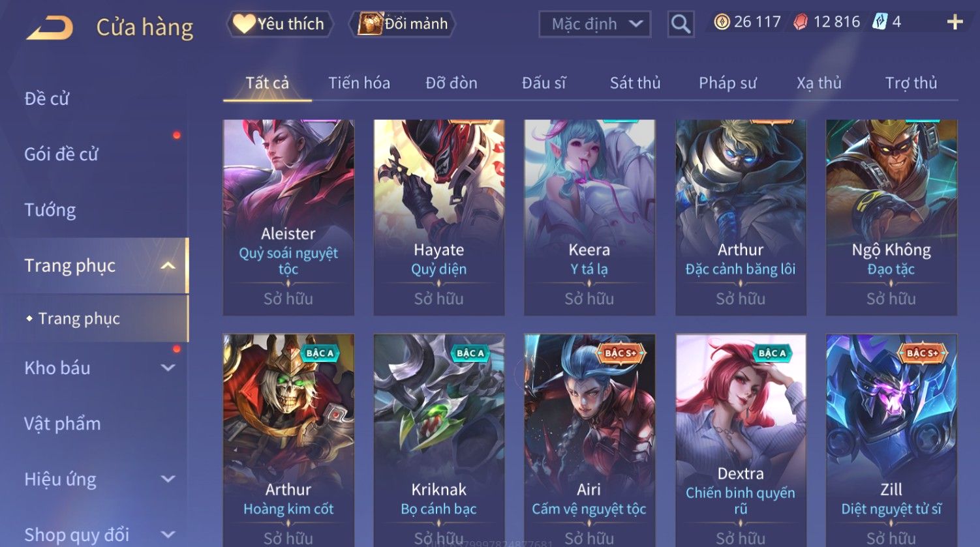Open Gói đề cử in sidebar
Viewport: 980px width, 547px height.
[61, 155]
